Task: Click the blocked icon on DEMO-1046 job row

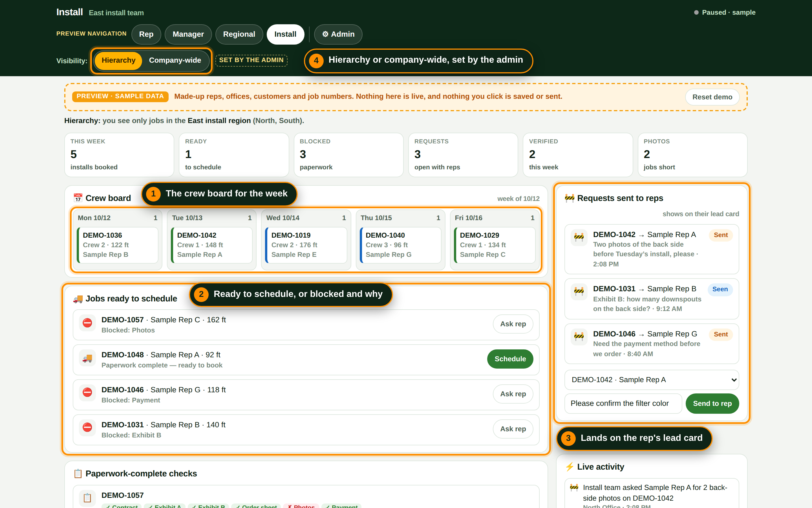Action: point(87,393)
